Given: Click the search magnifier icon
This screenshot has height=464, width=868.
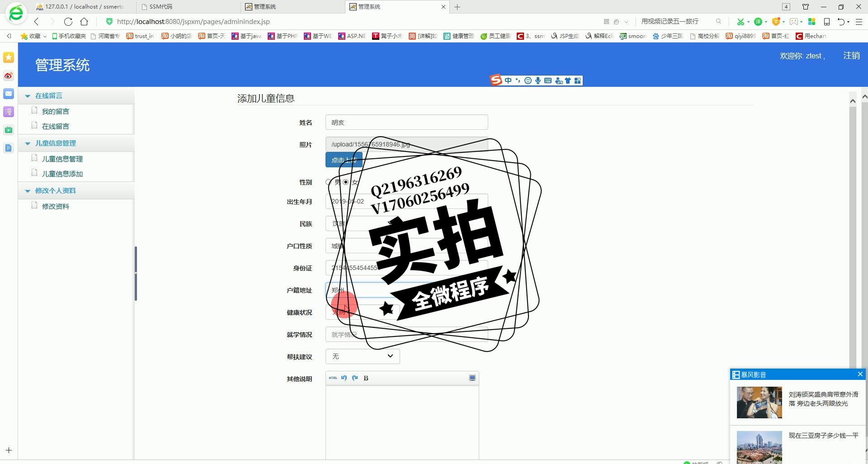Looking at the screenshot, I should [718, 21].
